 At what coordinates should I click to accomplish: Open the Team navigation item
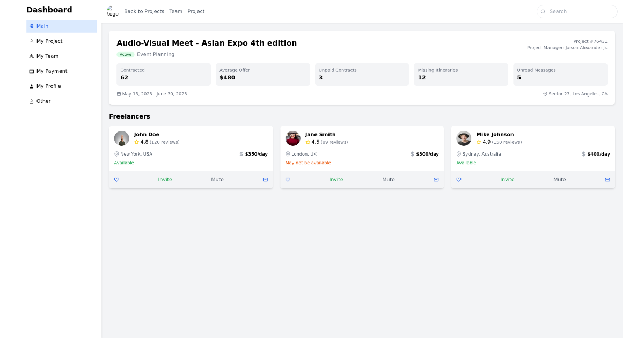click(175, 11)
